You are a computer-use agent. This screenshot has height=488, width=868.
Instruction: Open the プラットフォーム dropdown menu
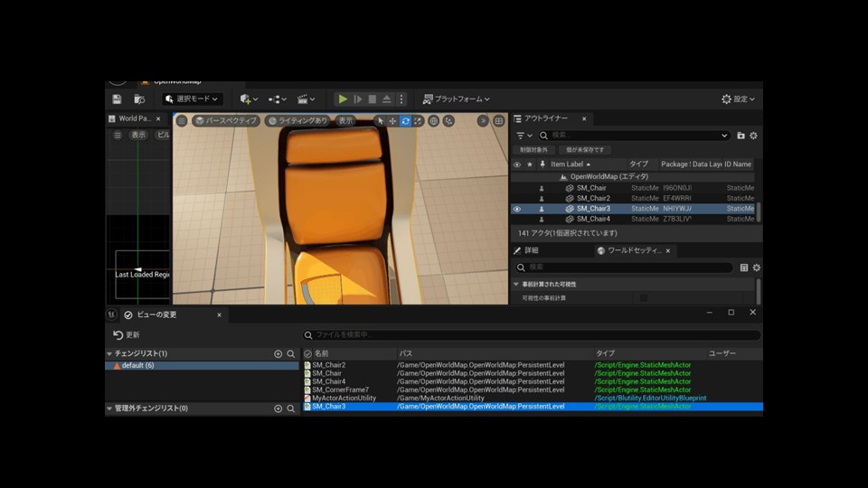[x=457, y=99]
